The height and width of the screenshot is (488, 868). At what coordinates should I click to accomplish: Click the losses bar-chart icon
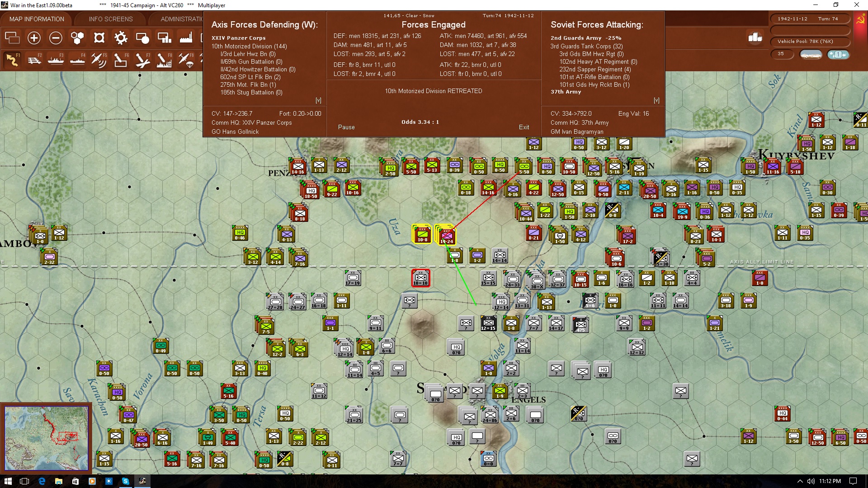[x=755, y=38]
